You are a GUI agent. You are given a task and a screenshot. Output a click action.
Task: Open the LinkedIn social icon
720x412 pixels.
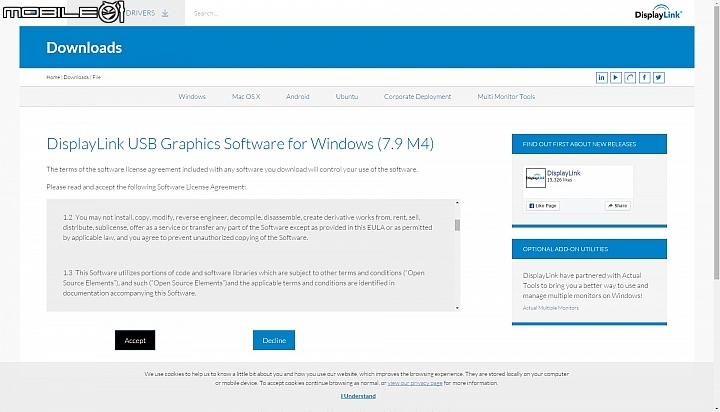click(601, 78)
